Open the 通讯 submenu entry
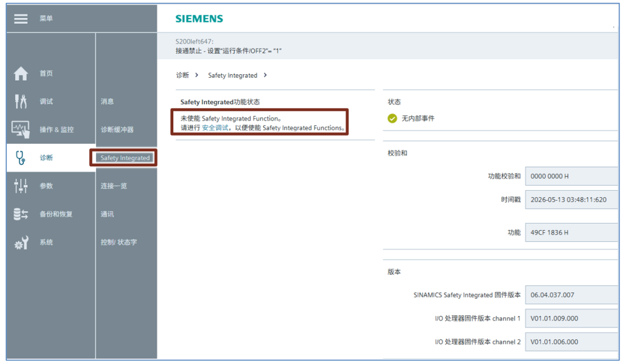626x364 pixels. click(107, 214)
